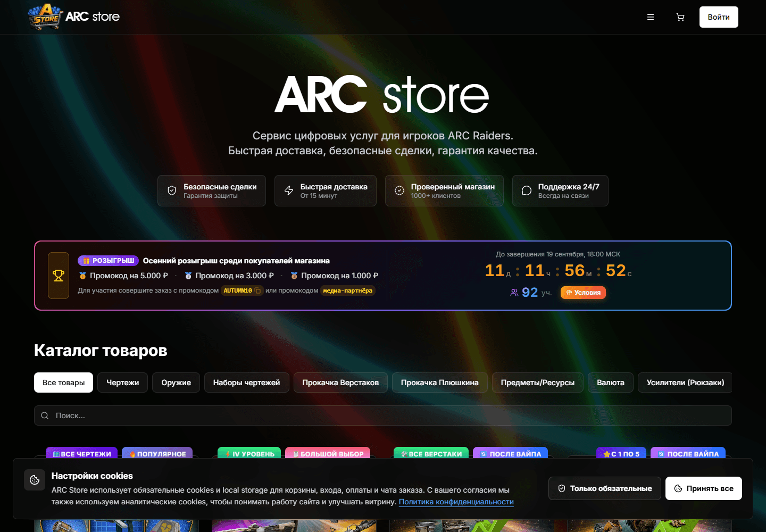Click the БОЛЬШОЙ ВЫБОР product badge
Viewport: 766px width, 532px height.
[x=328, y=454]
